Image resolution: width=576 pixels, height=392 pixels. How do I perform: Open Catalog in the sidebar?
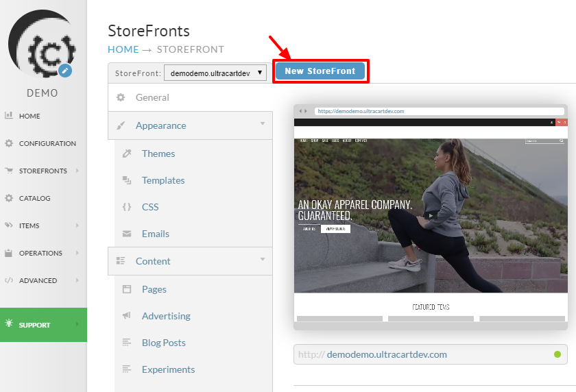[34, 198]
